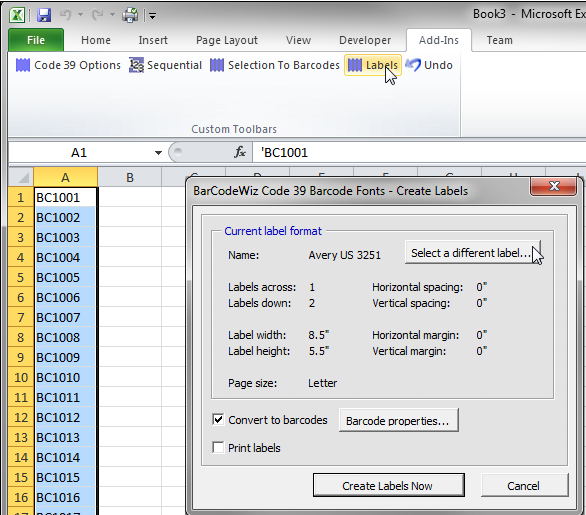This screenshot has width=586, height=515.
Task: Click cell containing BC1011
Action: [65, 397]
